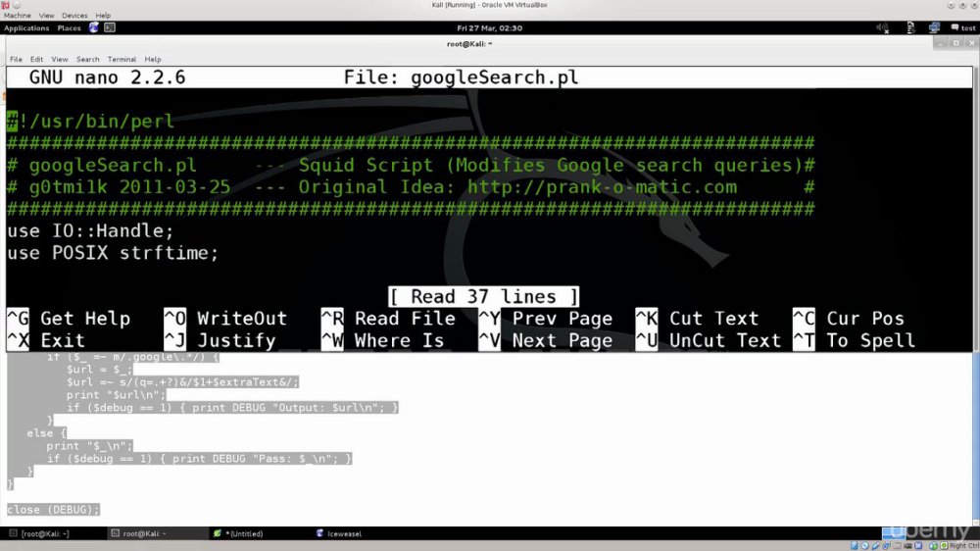Image resolution: width=980 pixels, height=551 pixels.
Task: Click the prank-o-matic.com URL in comment
Action: [602, 187]
